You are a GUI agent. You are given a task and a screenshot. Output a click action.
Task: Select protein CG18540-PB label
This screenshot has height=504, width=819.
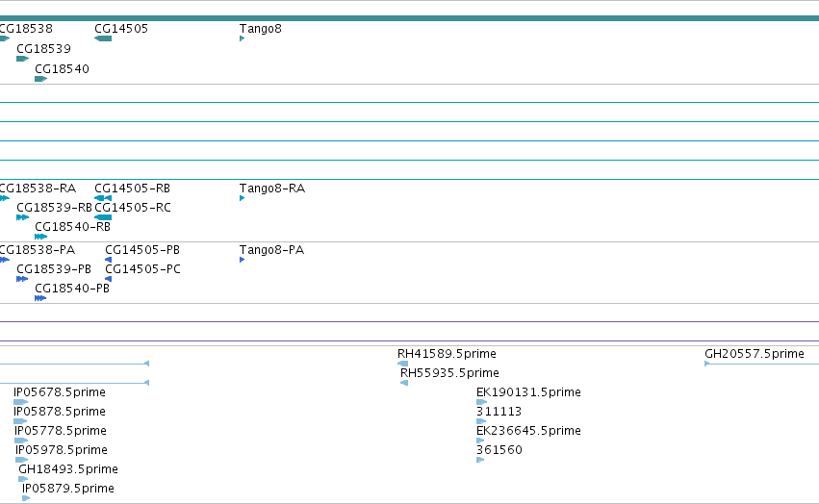(x=72, y=289)
